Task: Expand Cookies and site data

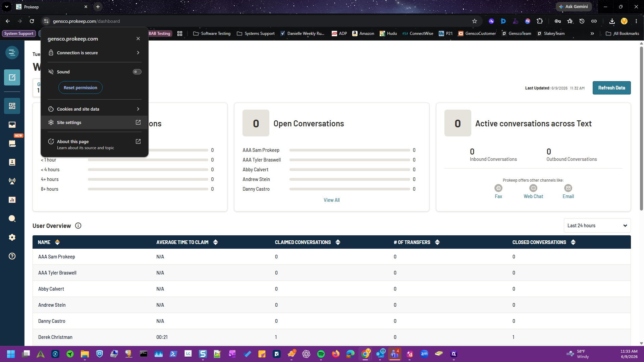Action: click(94, 109)
